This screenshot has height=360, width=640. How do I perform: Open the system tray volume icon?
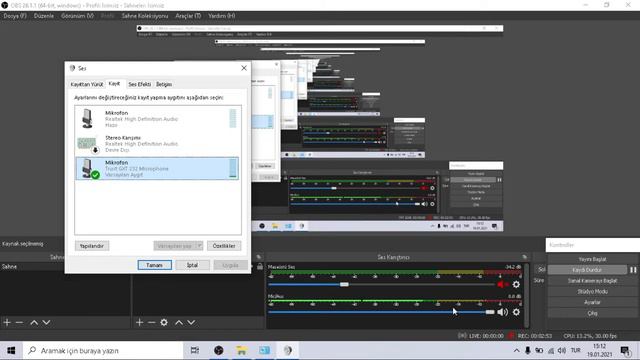point(562,351)
